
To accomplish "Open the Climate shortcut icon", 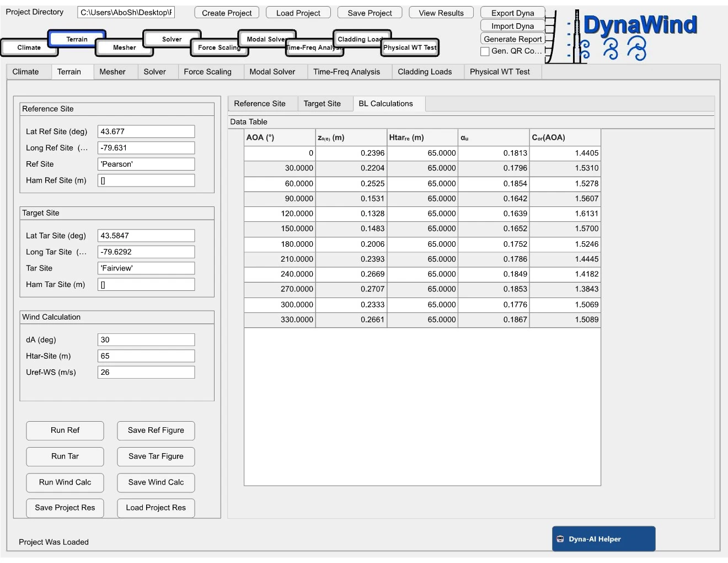I will coord(29,48).
